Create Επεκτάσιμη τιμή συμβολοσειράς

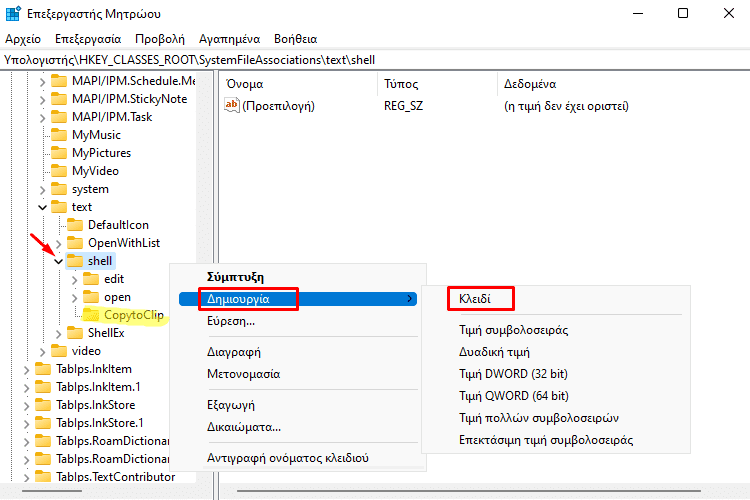556,440
